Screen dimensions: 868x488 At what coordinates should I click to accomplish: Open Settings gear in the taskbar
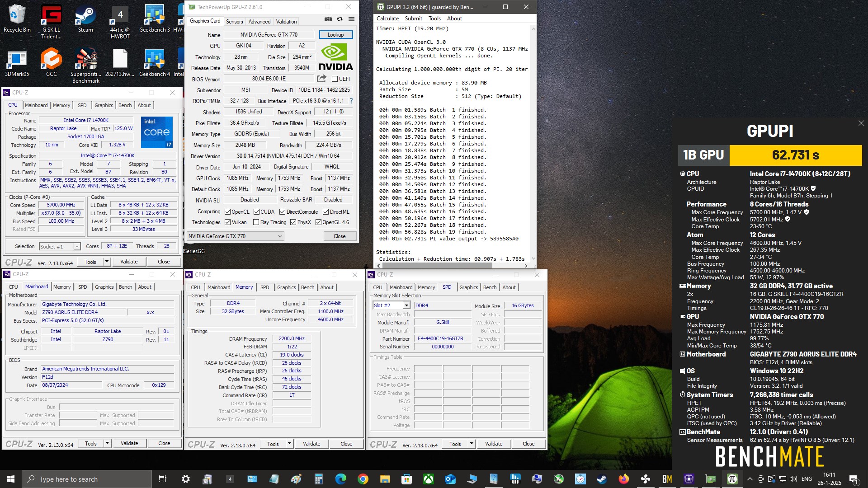tap(185, 479)
